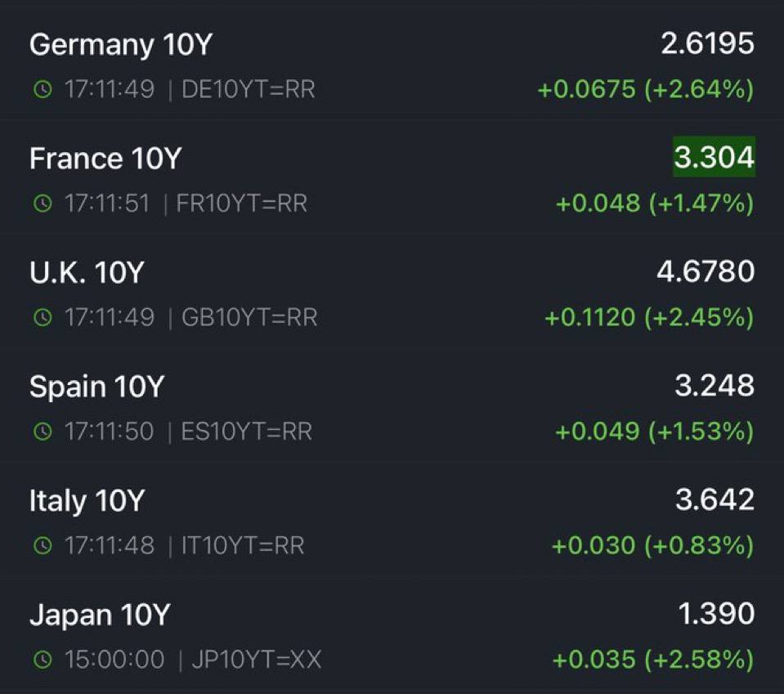Select the Italy 10Y listing
784x694 pixels.
[86, 500]
